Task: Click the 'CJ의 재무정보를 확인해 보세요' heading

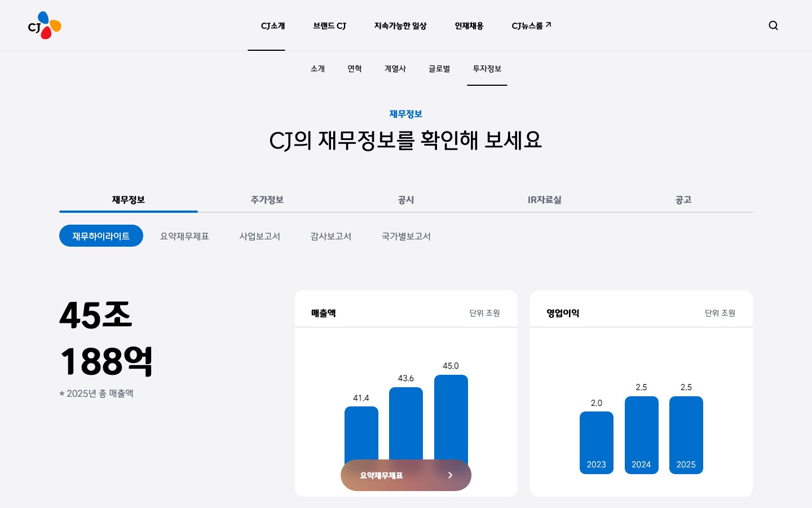Action: tap(406, 140)
